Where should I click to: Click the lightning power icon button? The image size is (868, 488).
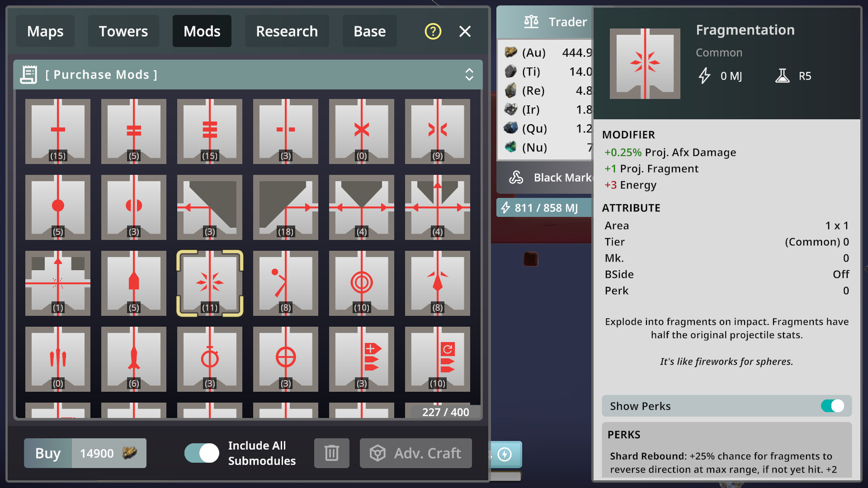pyautogui.click(x=505, y=454)
